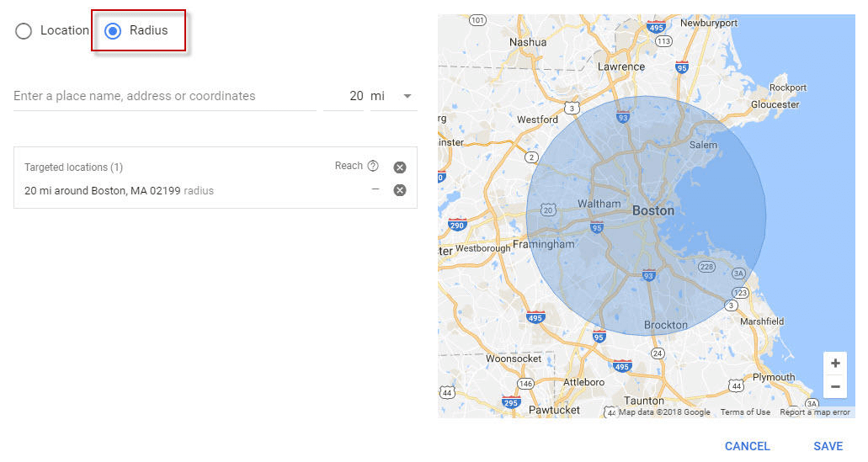Image resolution: width=868 pixels, height=462 pixels.
Task: Open the miles unit dropdown arrow
Action: point(407,96)
